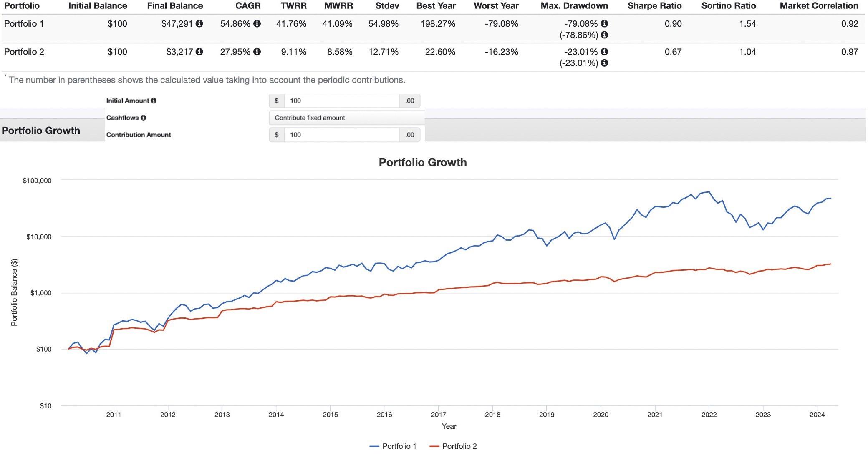Click the Cashflows label info icon
This screenshot has height=458, width=868.
[x=143, y=118]
